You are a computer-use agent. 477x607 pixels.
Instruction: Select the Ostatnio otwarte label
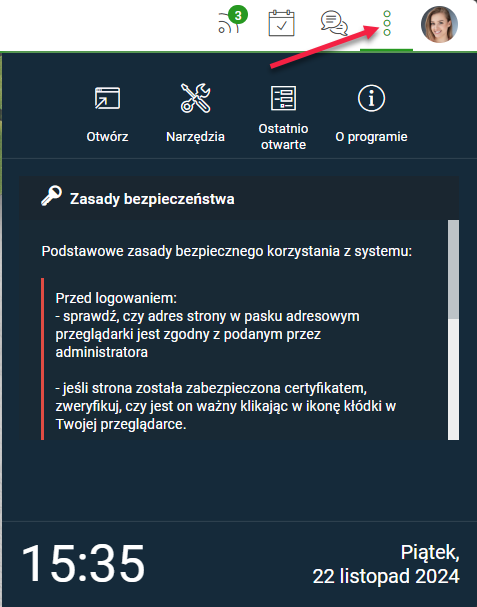click(x=283, y=137)
